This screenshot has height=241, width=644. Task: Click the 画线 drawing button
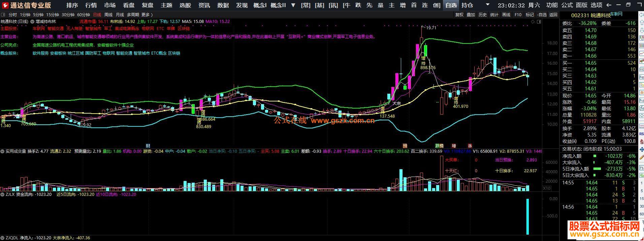click(506, 15)
